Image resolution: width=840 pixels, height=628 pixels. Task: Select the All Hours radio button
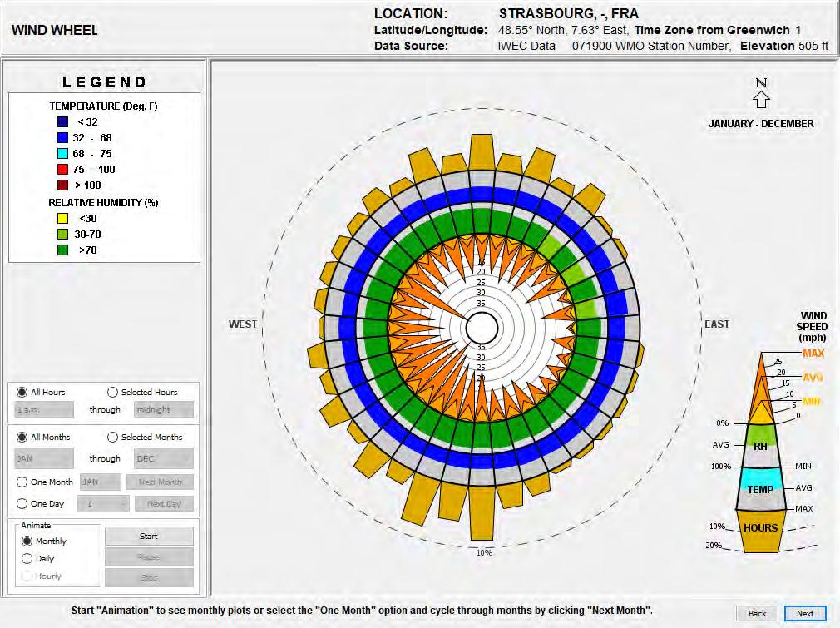point(22,393)
